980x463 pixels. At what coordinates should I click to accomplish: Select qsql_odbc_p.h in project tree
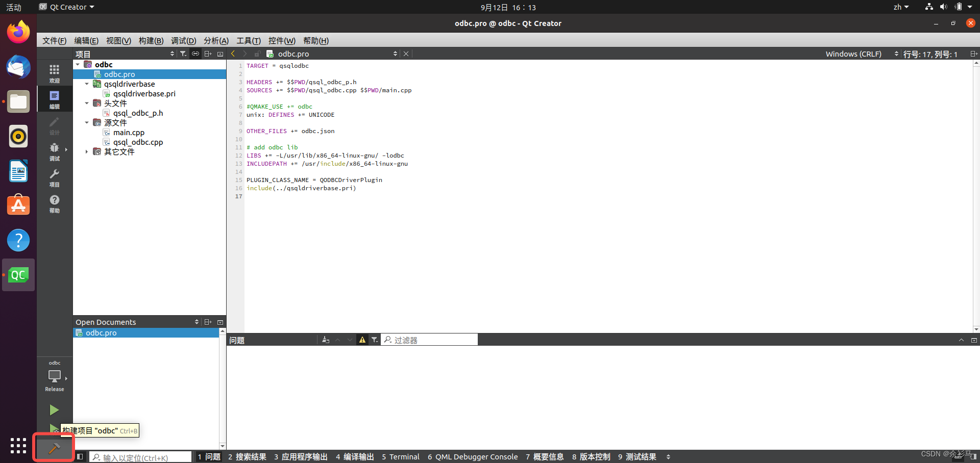[x=138, y=113]
